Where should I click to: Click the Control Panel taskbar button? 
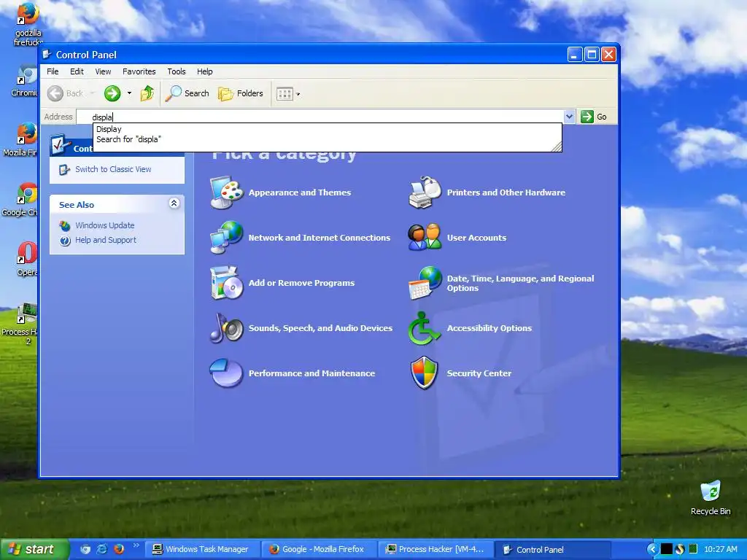(x=552, y=549)
